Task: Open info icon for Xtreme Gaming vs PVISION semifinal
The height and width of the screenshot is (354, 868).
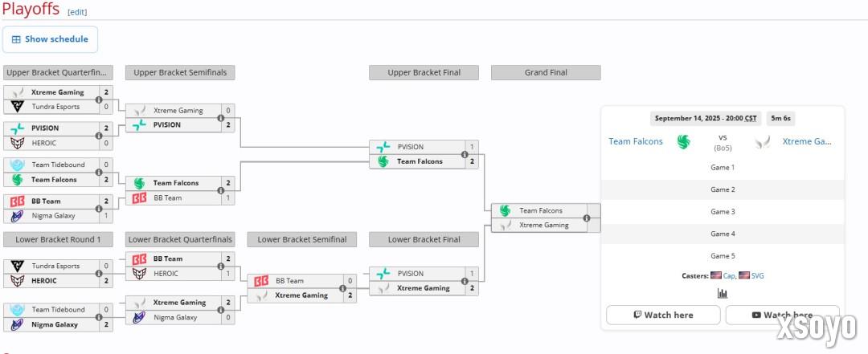Action: pos(220,118)
